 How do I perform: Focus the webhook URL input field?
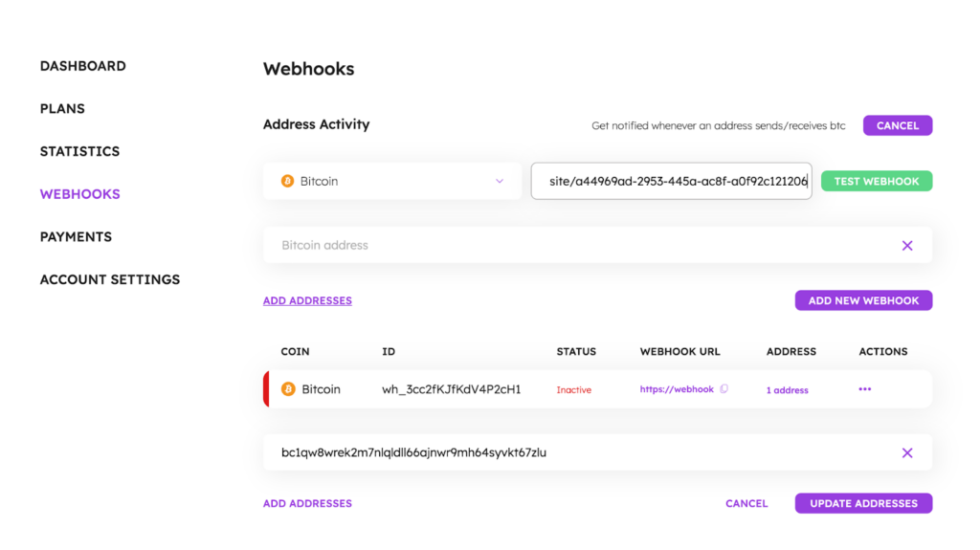[x=671, y=181]
